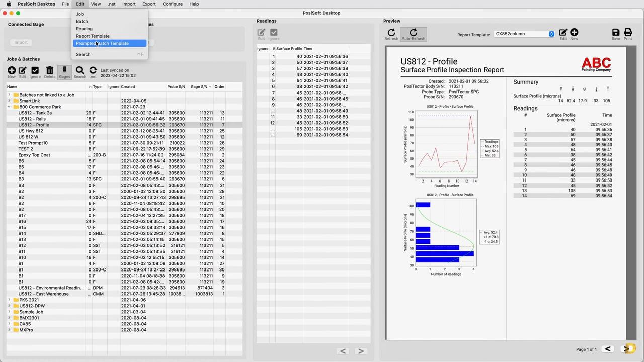Open the Report Template CX852column dropdown
The image size is (644, 362).
524,34
